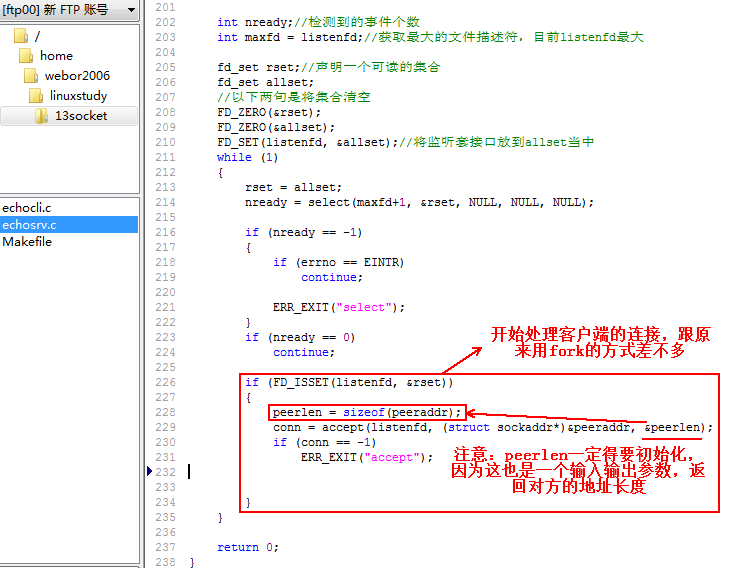Click the webor2006 folder icon
Screen dimensions: 735x568
(x=31, y=75)
